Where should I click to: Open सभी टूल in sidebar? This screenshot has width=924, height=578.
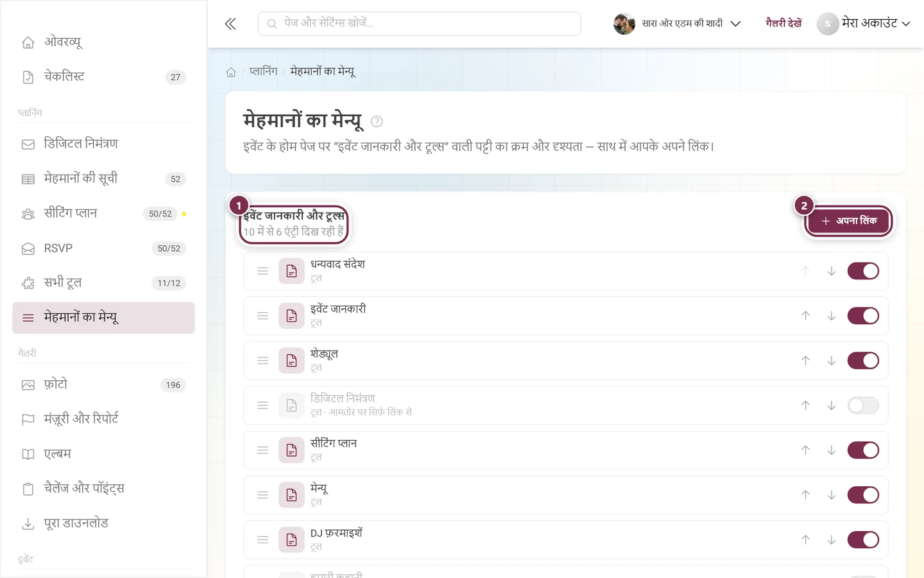(103, 283)
